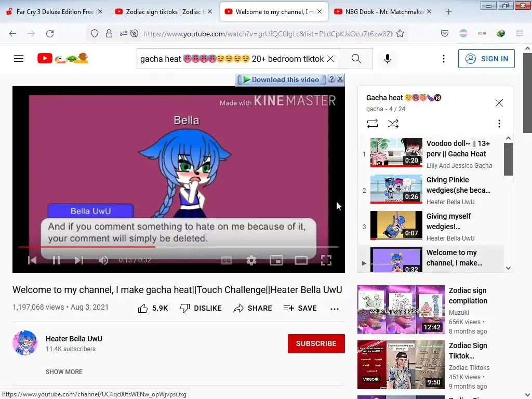532x399 pixels.
Task: Open the YouTube guide hamburger menu
Action: [x=19, y=58]
